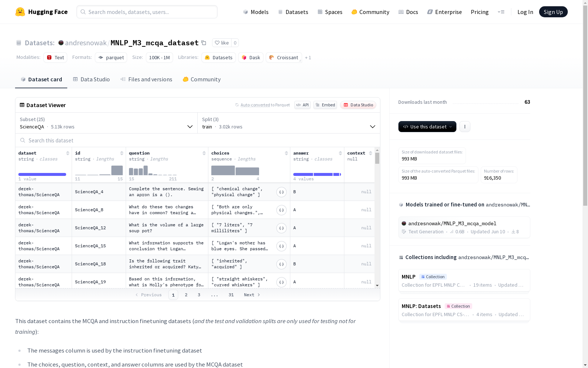Click the dataset classes distribution bar

pyautogui.click(x=42, y=174)
